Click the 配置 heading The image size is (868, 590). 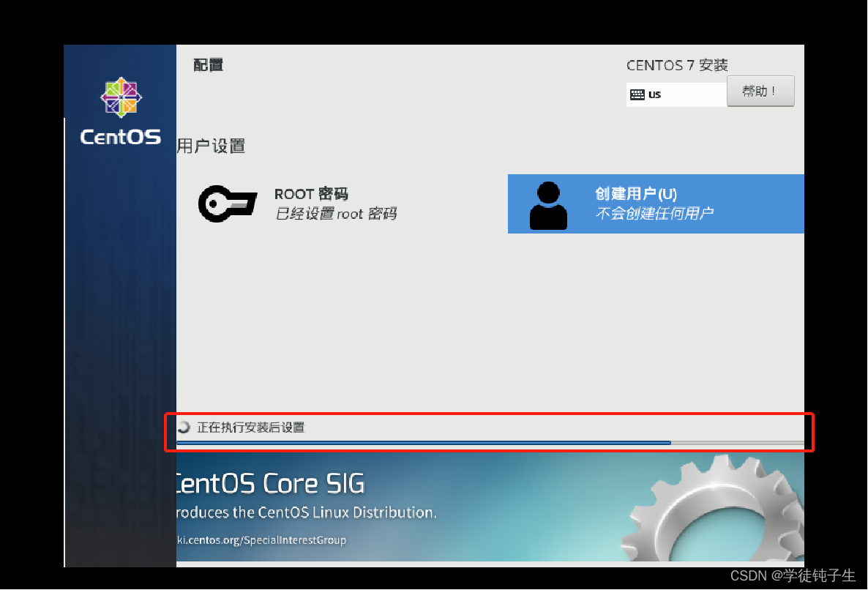[x=208, y=64]
